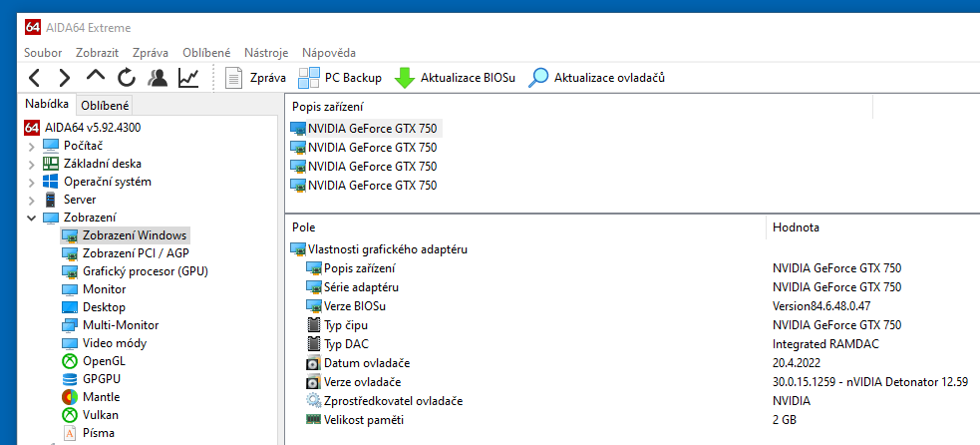Open Aktualizace ovladačů with magnifier icon
Viewport: 980px width, 445px height.
click(596, 78)
